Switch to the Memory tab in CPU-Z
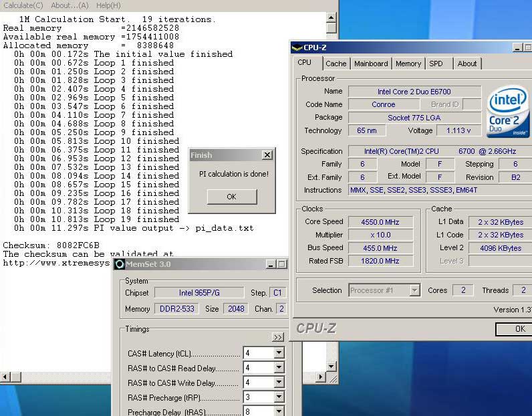Image resolution: width=532 pixels, height=416 pixels. [x=408, y=64]
